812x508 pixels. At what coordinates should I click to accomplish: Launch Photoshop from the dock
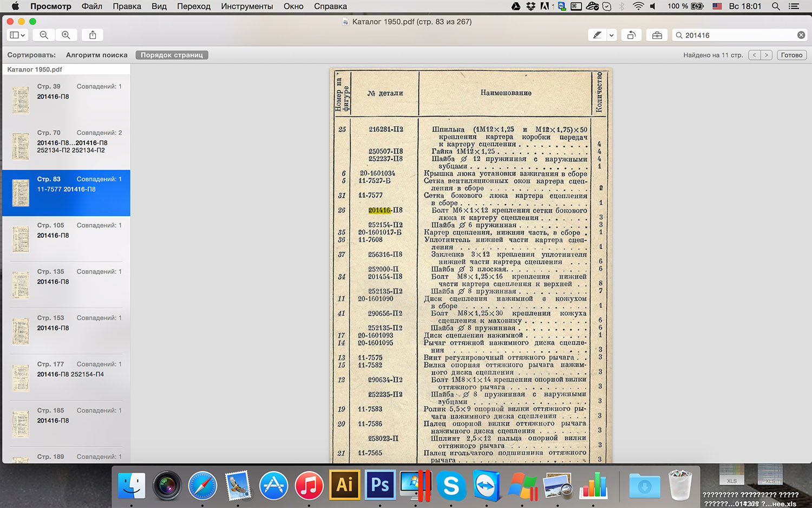379,485
